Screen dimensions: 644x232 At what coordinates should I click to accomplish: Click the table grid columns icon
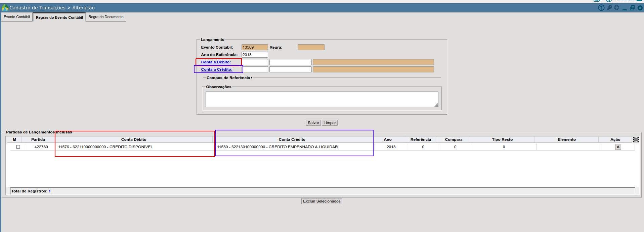[636, 139]
